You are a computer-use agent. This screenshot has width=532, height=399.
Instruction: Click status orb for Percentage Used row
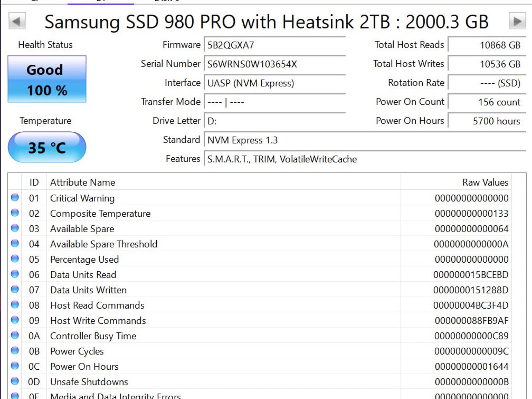coord(15,259)
